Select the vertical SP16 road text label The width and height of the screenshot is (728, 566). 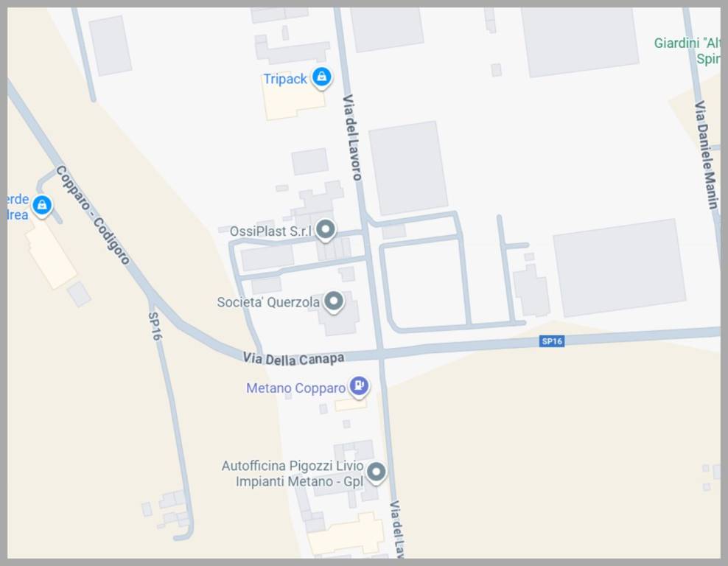pyautogui.click(x=155, y=326)
